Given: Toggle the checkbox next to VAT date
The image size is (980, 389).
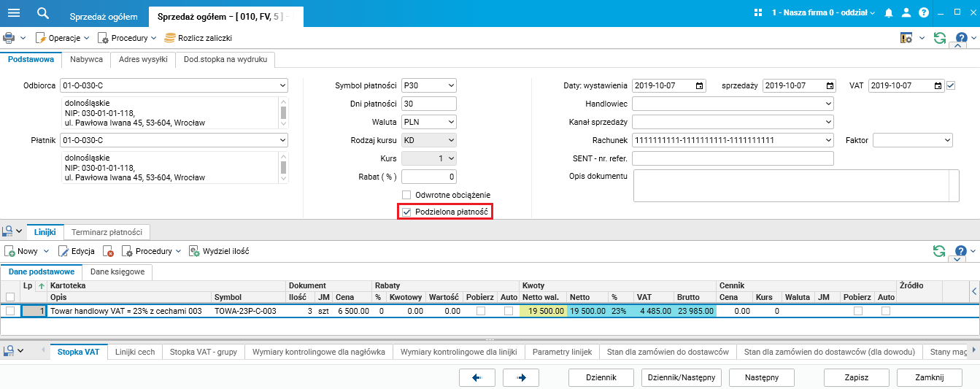Looking at the screenshot, I should (x=951, y=85).
